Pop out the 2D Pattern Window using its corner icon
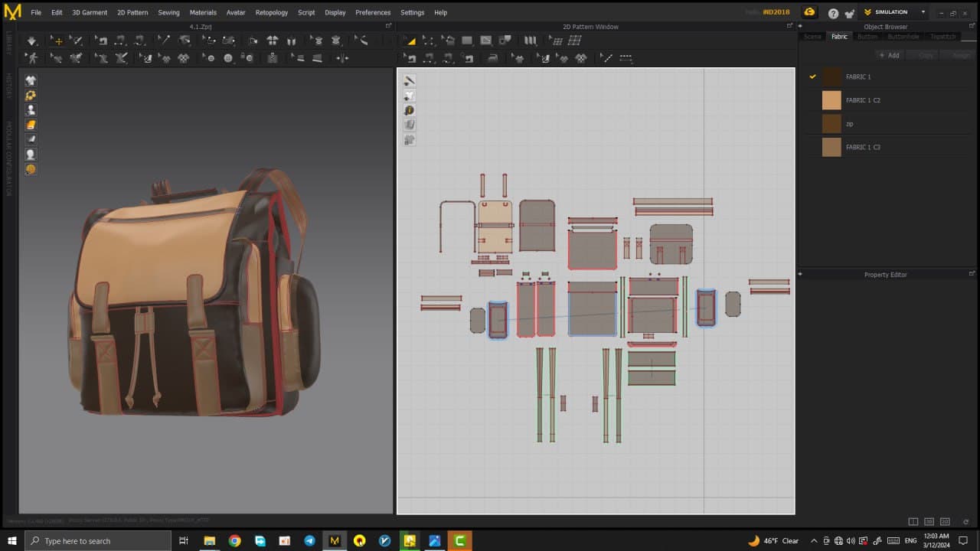The image size is (980, 551). (790, 26)
